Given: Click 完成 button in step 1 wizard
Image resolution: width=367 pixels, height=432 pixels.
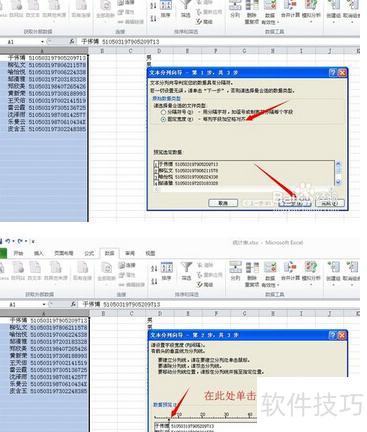Looking at the screenshot, I should click(329, 203).
